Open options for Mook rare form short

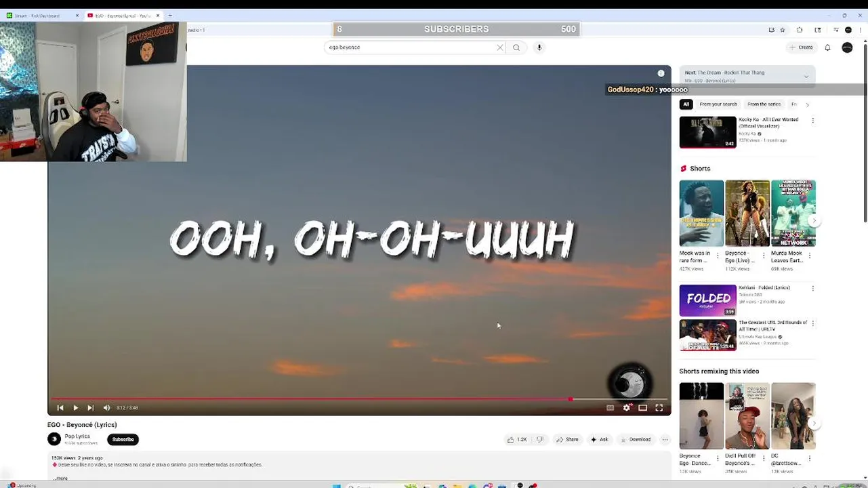click(x=718, y=256)
